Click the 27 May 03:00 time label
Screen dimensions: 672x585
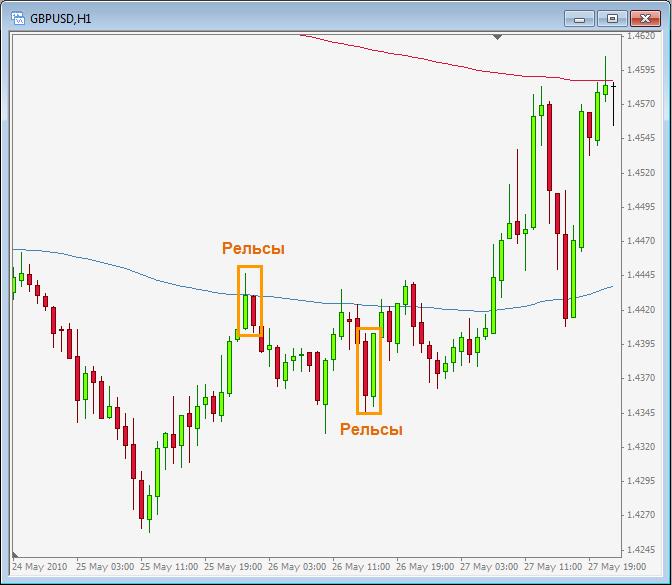489,567
